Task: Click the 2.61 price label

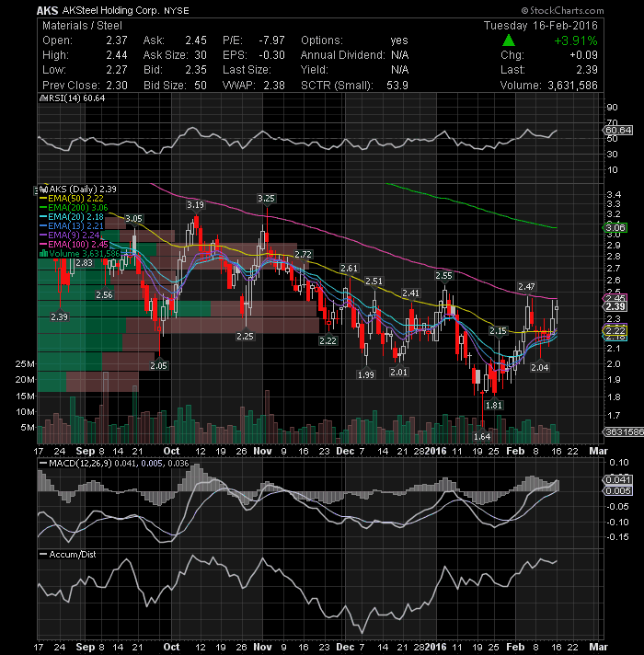Action: pos(350,269)
